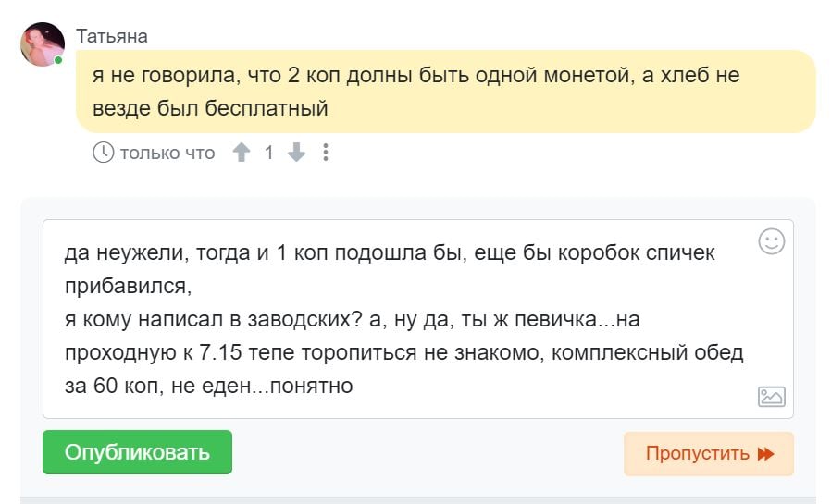
Task: Click the word 'прибавился,' in reply box
Action: [x=129, y=287]
